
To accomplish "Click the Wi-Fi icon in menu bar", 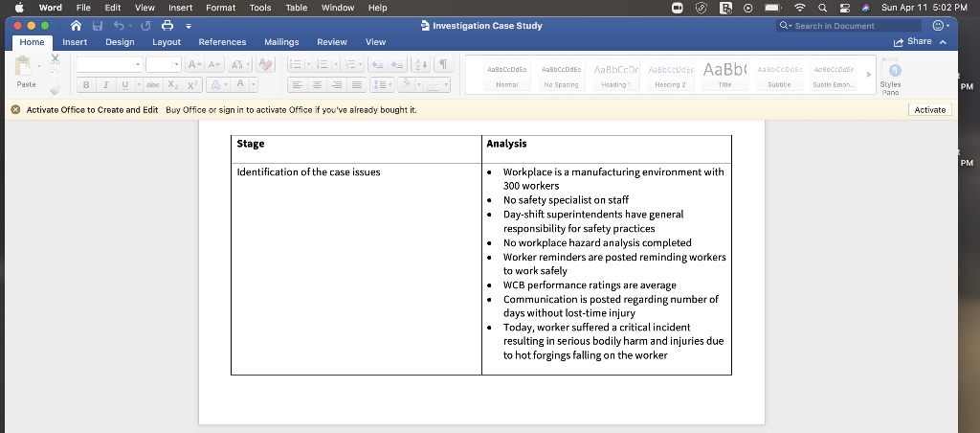I will [799, 8].
